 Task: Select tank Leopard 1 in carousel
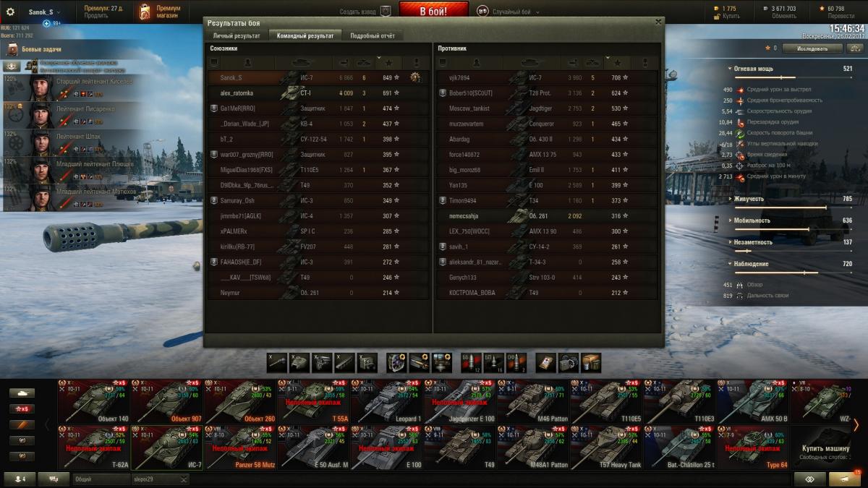tap(386, 401)
